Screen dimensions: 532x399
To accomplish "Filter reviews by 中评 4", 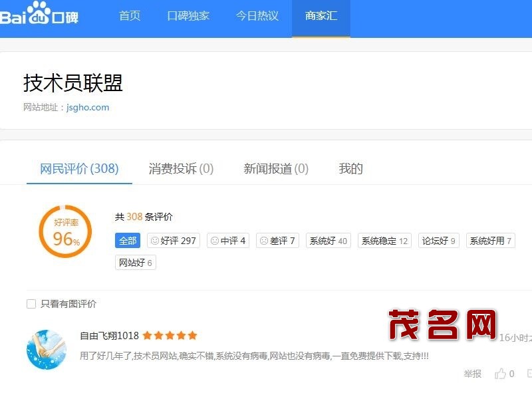I will coord(228,241).
